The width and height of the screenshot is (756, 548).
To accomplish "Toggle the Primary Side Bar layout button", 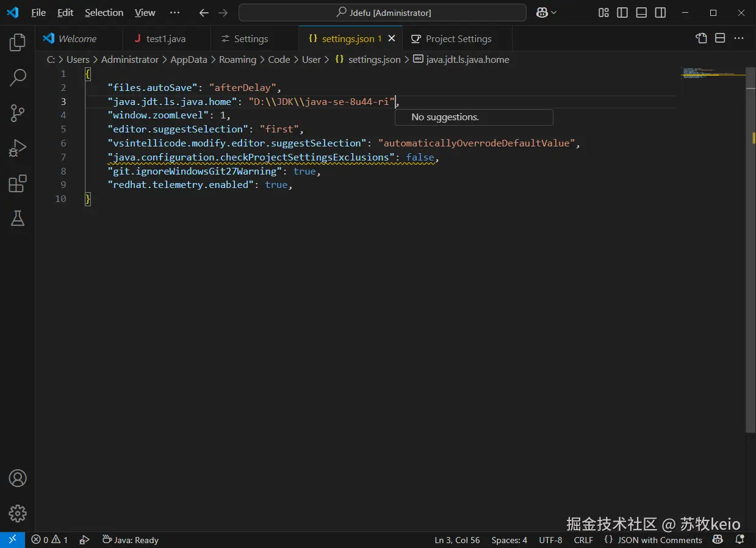I will (x=622, y=13).
